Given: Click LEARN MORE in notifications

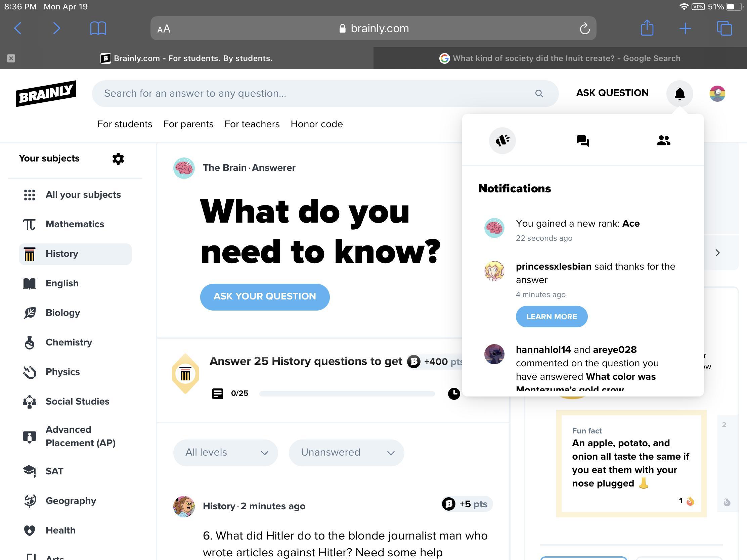Looking at the screenshot, I should click(x=551, y=317).
